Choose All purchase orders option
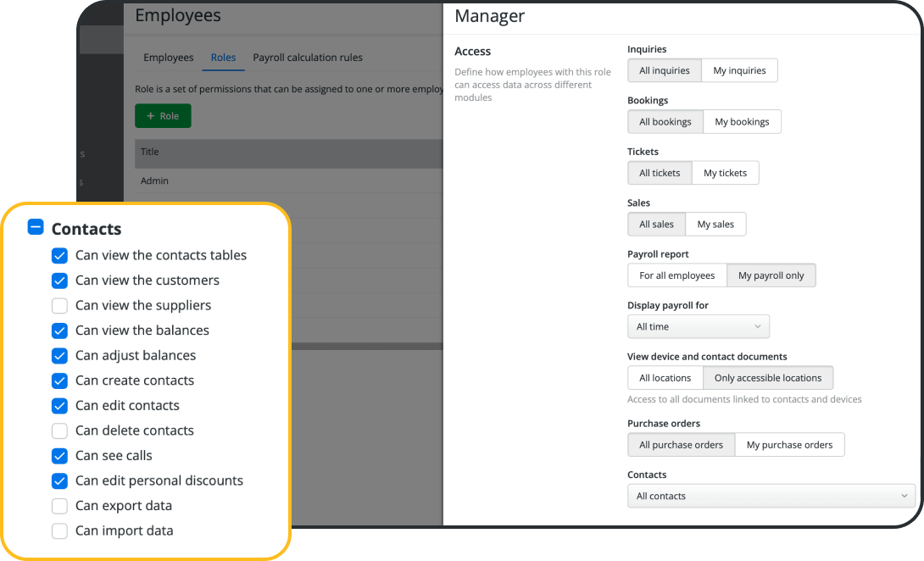Viewport: 924px width, 561px height. (682, 445)
